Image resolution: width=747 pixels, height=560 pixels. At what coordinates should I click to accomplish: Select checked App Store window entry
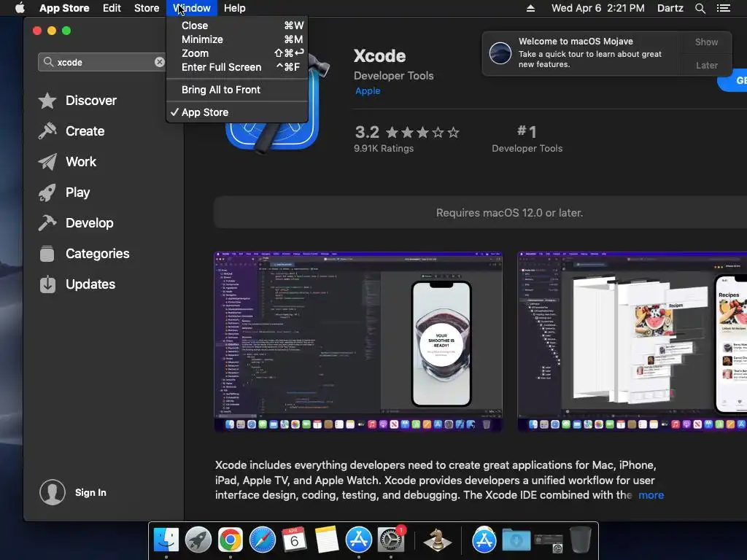pyautogui.click(x=237, y=112)
